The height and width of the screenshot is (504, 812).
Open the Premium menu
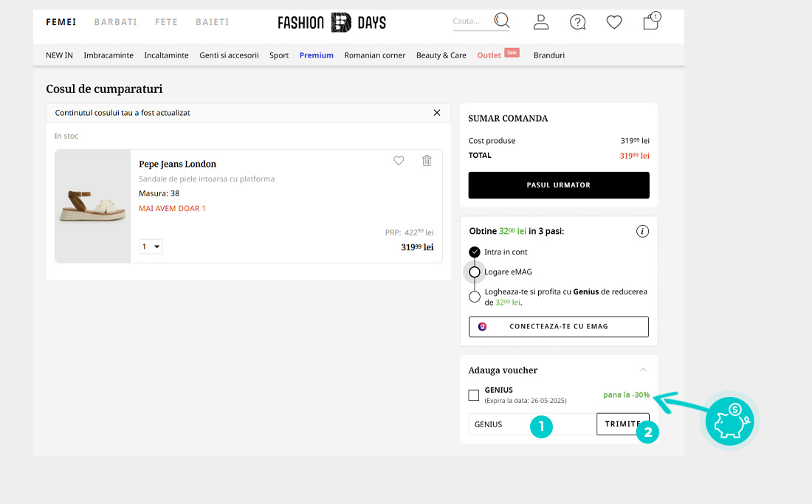click(317, 55)
